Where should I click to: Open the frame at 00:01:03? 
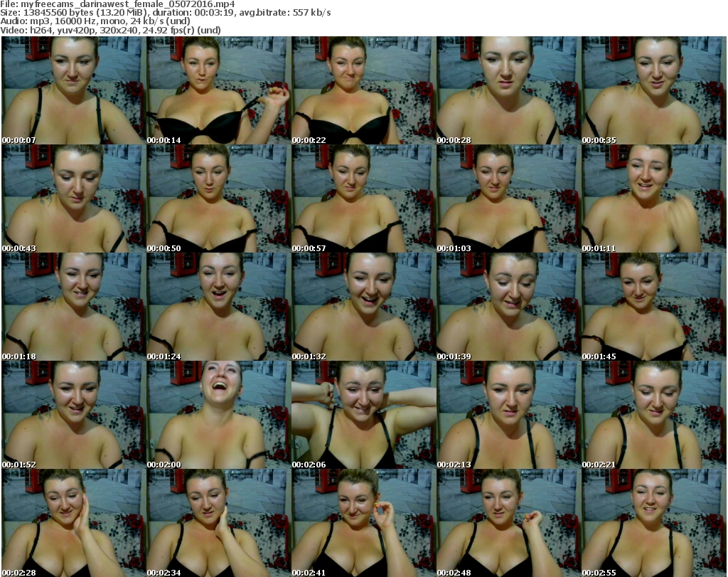click(x=508, y=198)
